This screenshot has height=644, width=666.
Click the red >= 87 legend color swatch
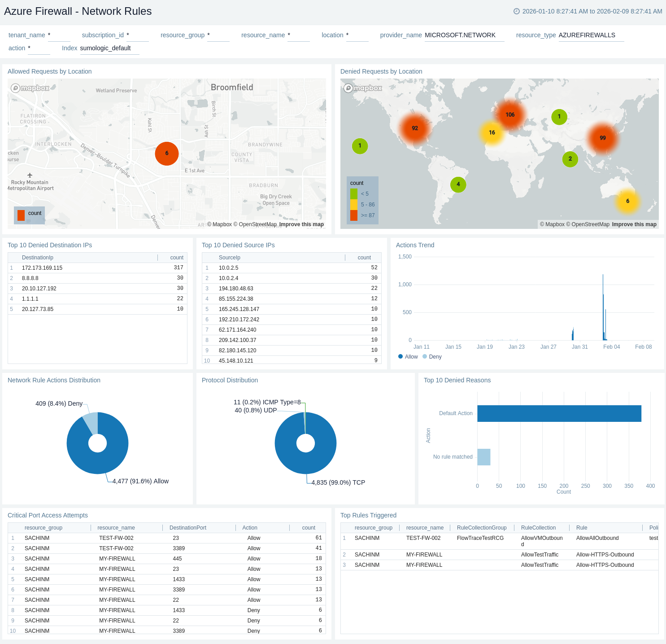(354, 215)
